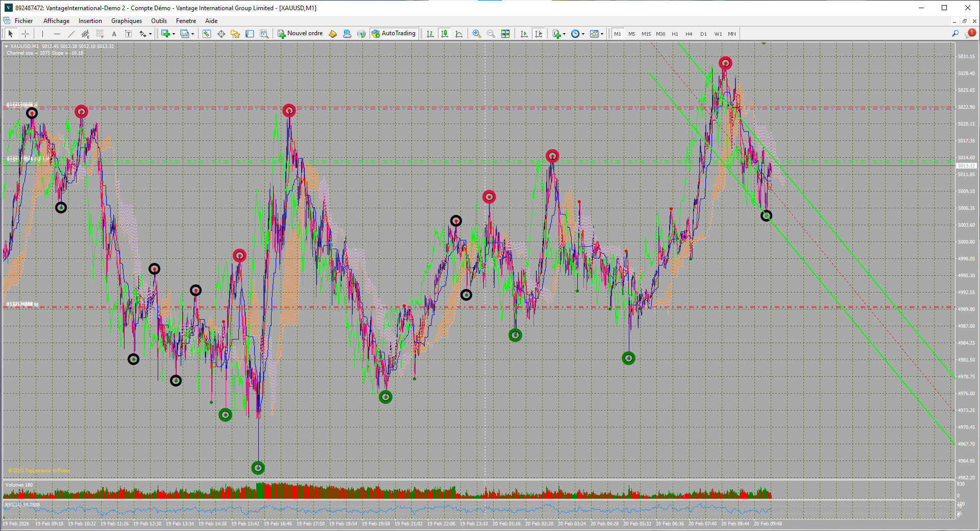Switch to the M30 timeframe
This screenshot has width=980, height=531.
pos(660,34)
